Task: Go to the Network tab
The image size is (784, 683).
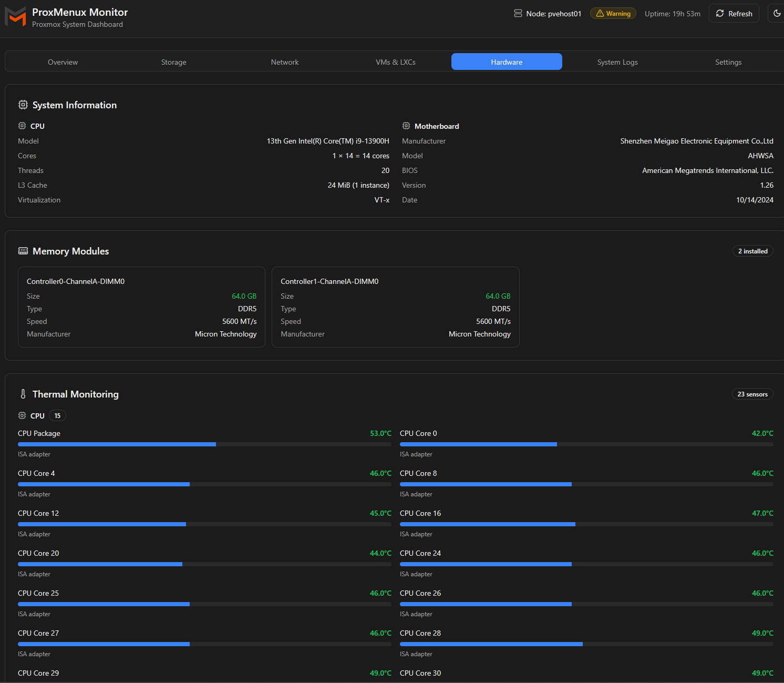Action: pyautogui.click(x=284, y=62)
